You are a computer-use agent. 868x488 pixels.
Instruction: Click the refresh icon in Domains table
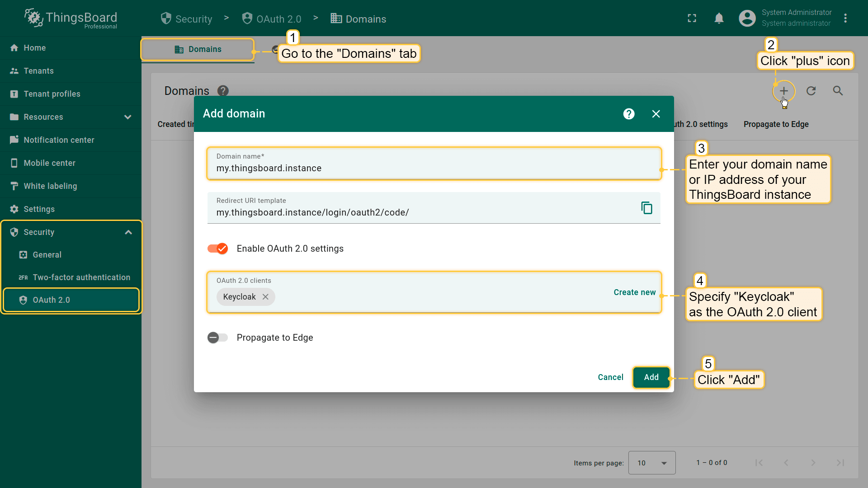(x=811, y=91)
